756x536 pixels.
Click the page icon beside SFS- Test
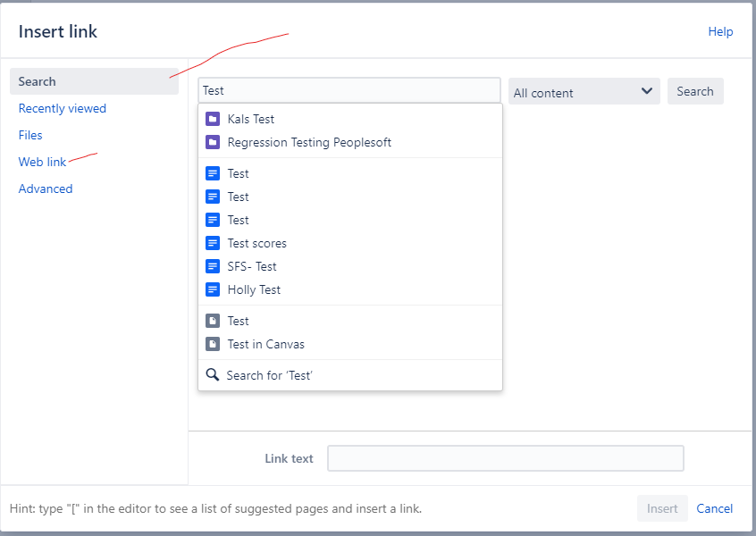click(212, 266)
